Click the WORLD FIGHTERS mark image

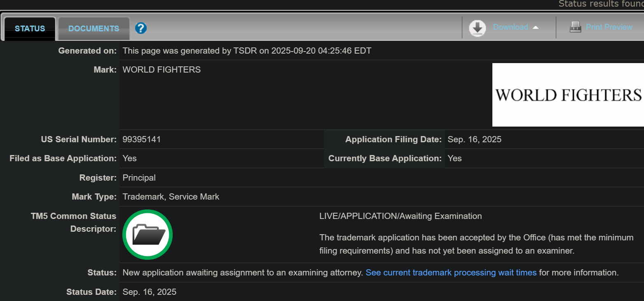pyautogui.click(x=568, y=95)
